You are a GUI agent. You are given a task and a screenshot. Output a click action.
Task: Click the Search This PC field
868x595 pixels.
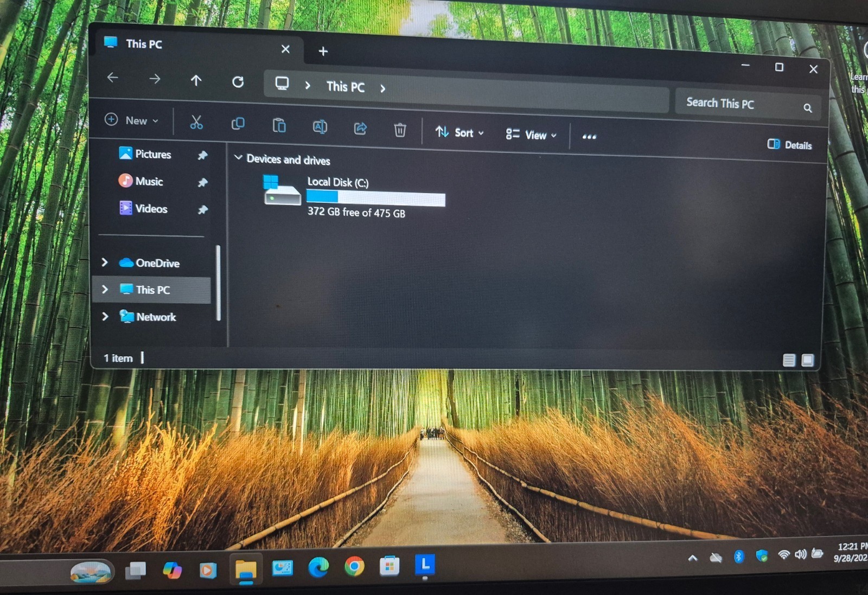point(741,104)
